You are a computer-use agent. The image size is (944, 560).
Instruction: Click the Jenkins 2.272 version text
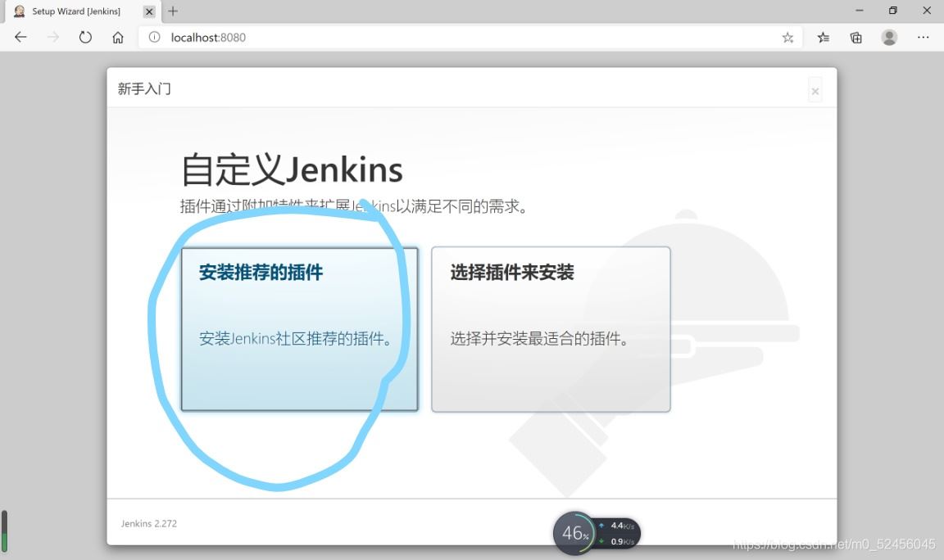tap(148, 523)
